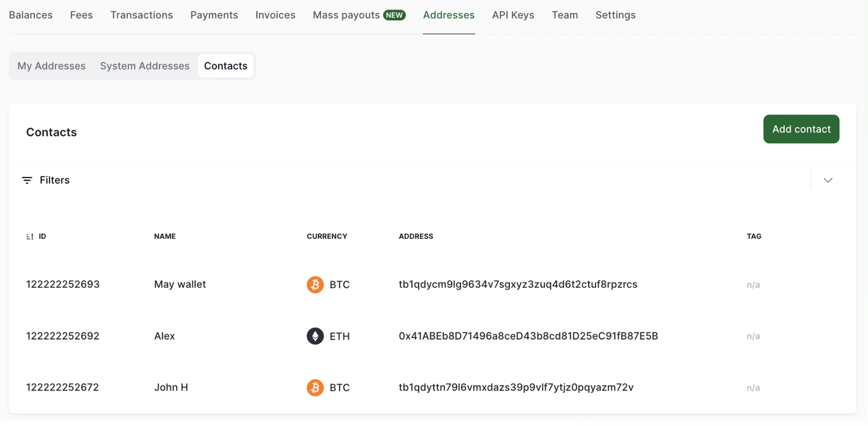Expand the Filters panel chevron

[828, 180]
